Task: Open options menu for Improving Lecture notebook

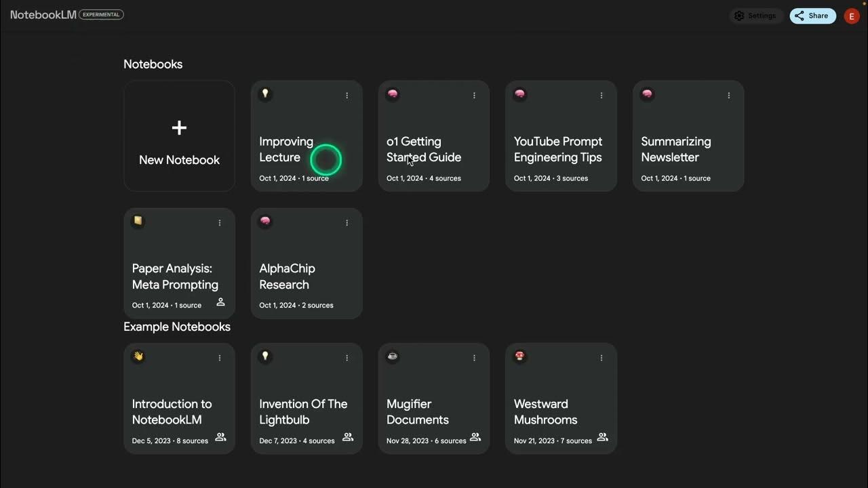Action: [347, 96]
